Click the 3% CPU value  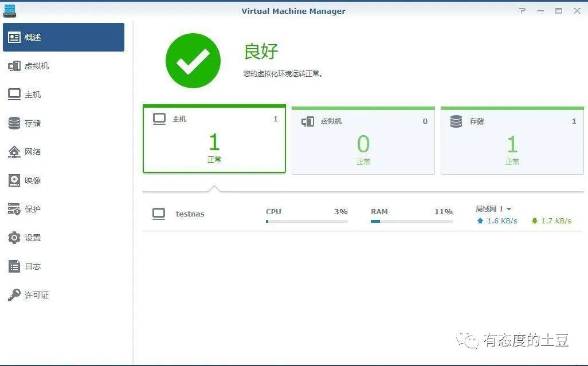[341, 212]
